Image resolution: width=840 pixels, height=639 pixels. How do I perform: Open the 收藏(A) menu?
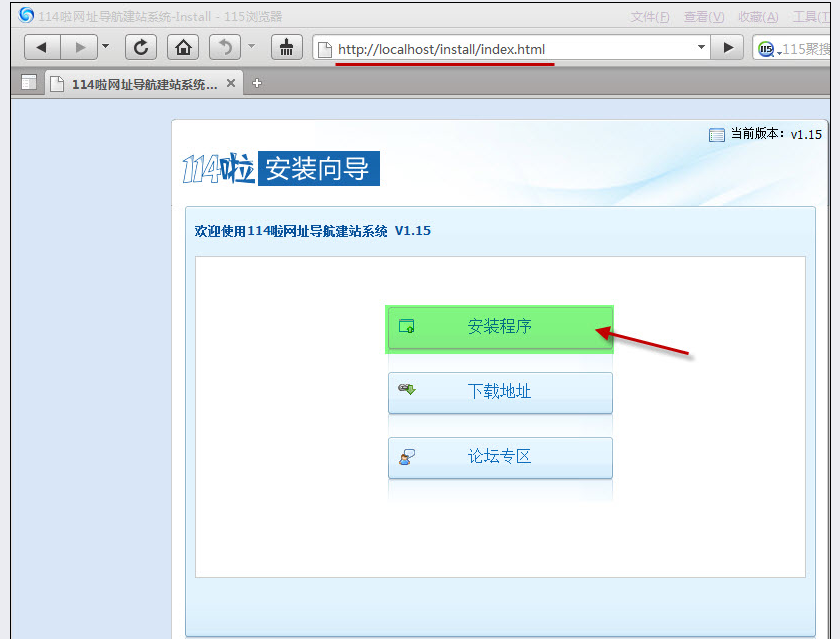(758, 17)
